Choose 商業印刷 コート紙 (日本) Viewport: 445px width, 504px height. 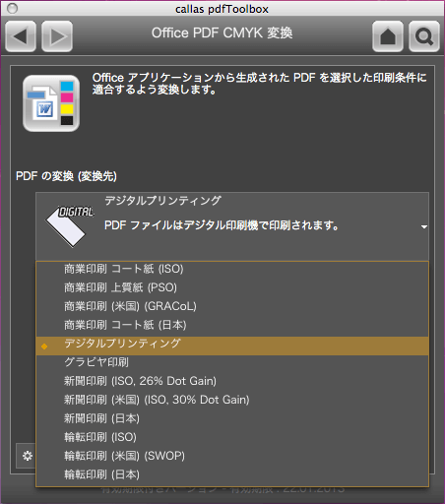pyautogui.click(x=232, y=325)
